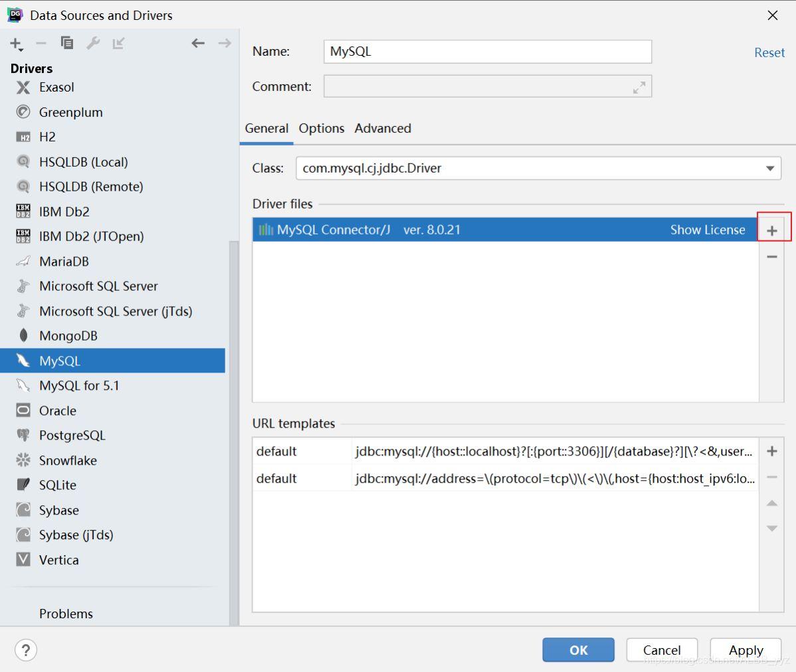796x672 pixels.
Task: Click Reset link at top right
Action: (769, 52)
